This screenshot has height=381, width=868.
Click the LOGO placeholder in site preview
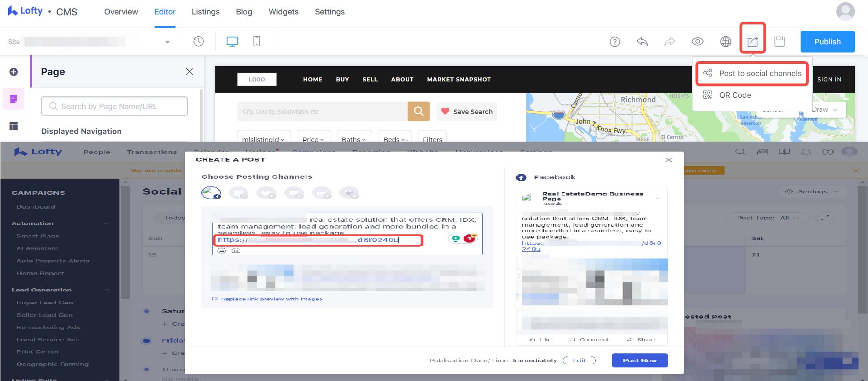pyautogui.click(x=257, y=79)
